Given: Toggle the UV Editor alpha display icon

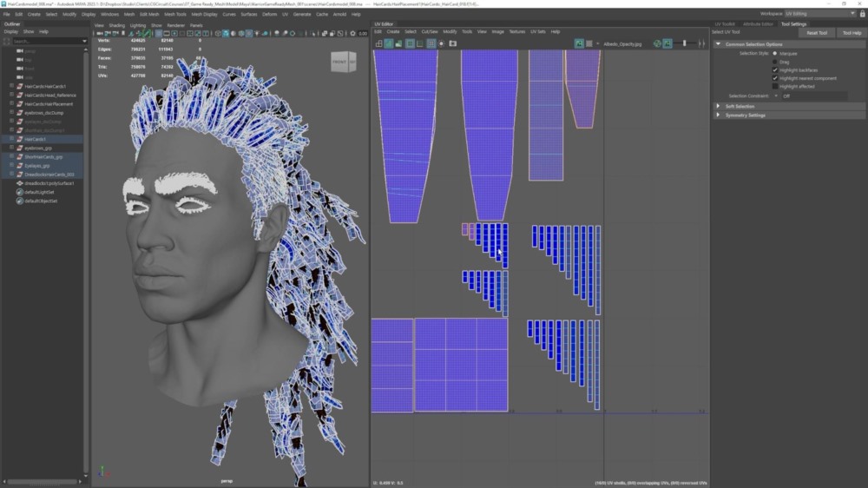Looking at the screenshot, I should point(667,43).
